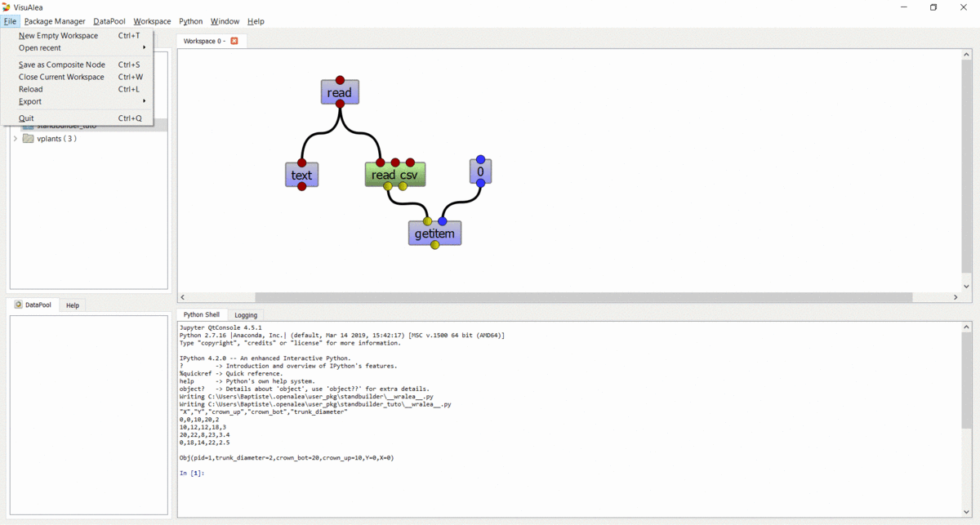Click the In [1]: prompt line
980x525 pixels.
point(192,474)
